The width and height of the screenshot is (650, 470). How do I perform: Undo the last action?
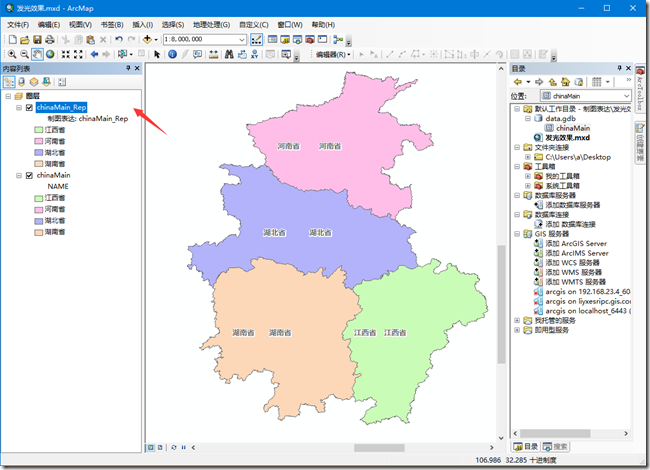click(x=119, y=40)
